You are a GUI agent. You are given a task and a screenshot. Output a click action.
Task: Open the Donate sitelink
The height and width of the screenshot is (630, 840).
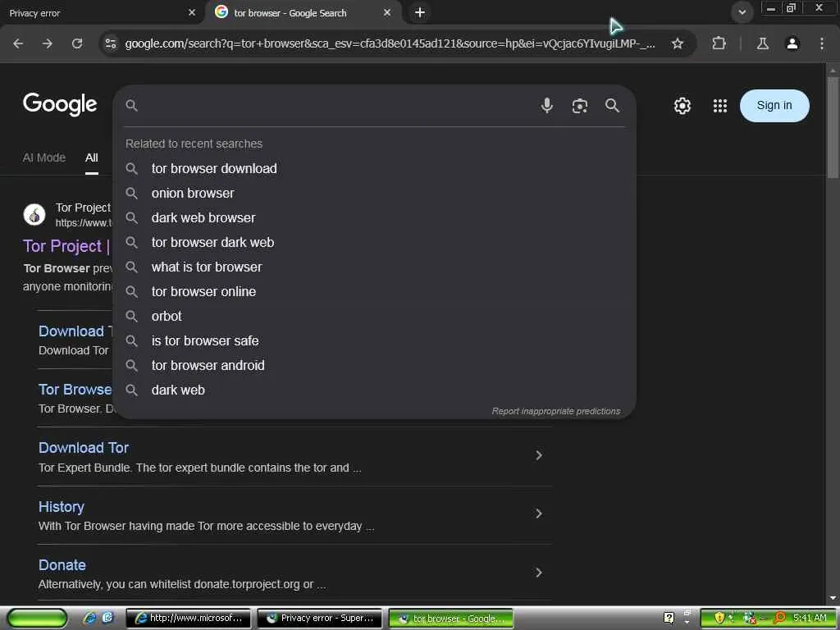(x=62, y=564)
